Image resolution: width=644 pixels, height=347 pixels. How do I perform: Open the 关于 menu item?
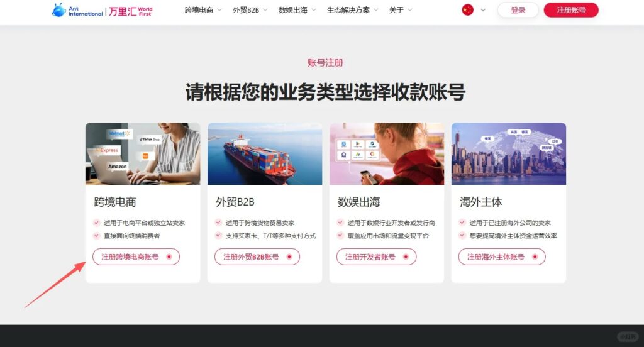401,10
